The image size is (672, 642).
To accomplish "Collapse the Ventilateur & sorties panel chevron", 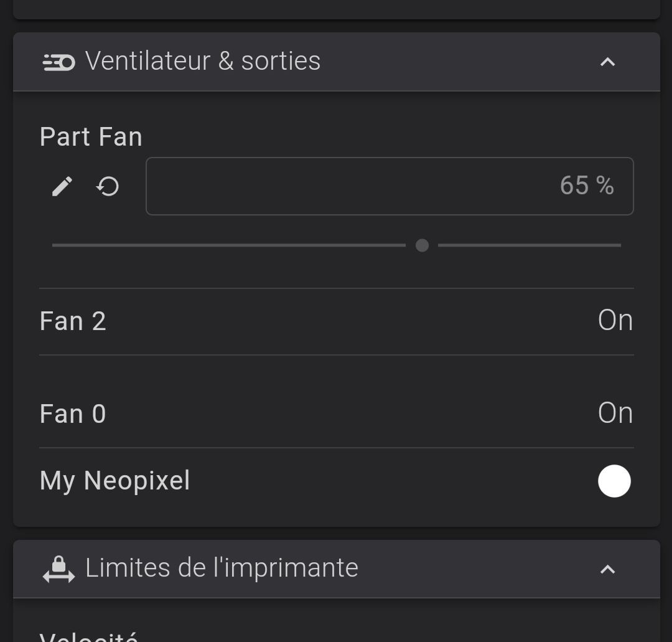I will [x=607, y=62].
